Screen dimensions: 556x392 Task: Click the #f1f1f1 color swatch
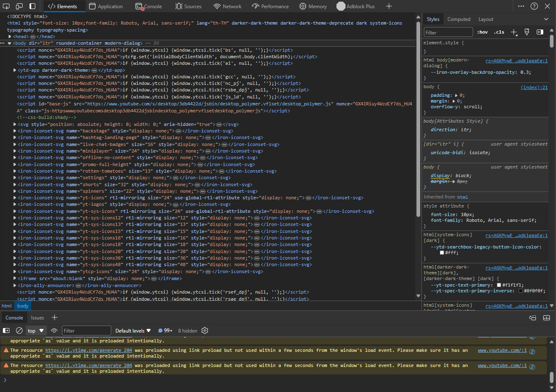point(499,285)
